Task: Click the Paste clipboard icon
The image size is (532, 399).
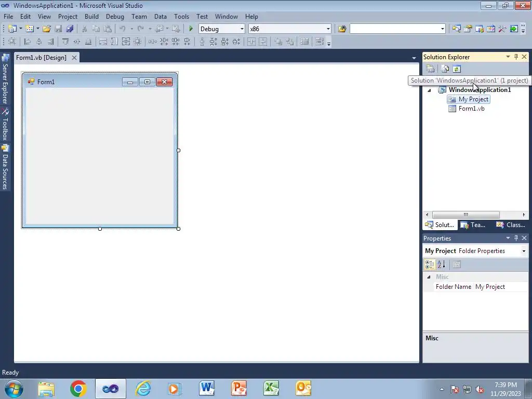Action: point(108,29)
